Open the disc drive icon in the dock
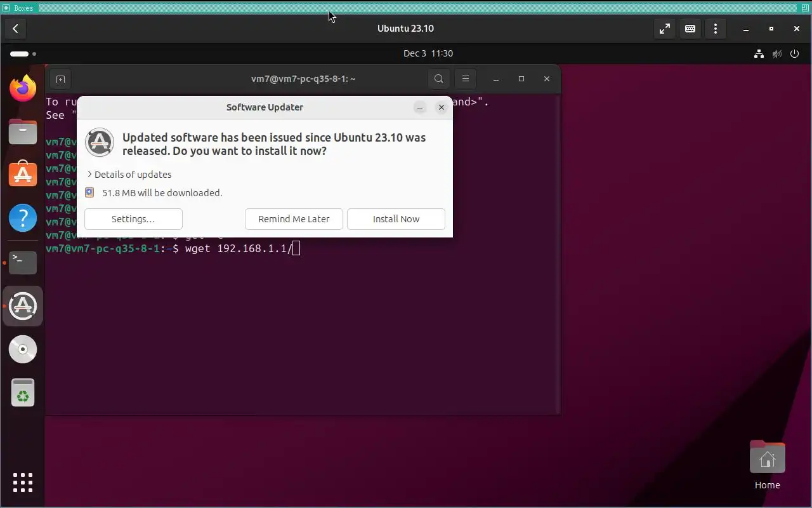The image size is (812, 508). point(23,349)
